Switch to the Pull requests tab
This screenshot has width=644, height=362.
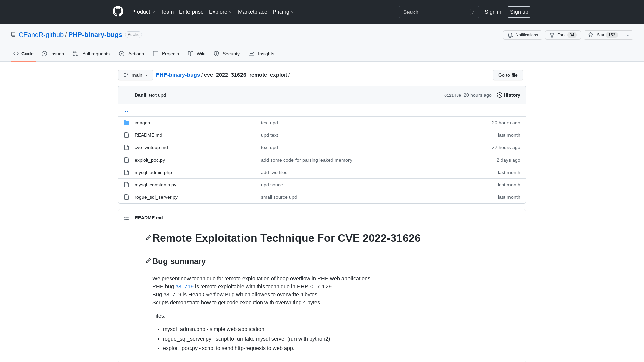(91, 54)
